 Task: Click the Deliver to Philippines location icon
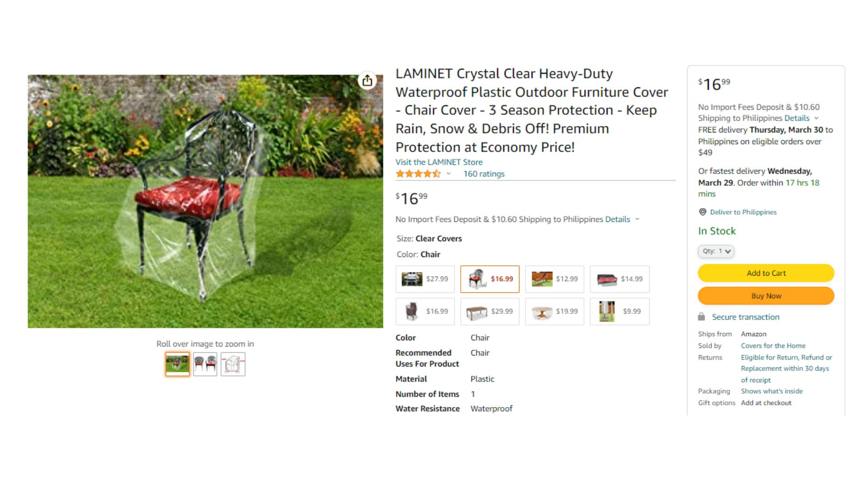[703, 212]
